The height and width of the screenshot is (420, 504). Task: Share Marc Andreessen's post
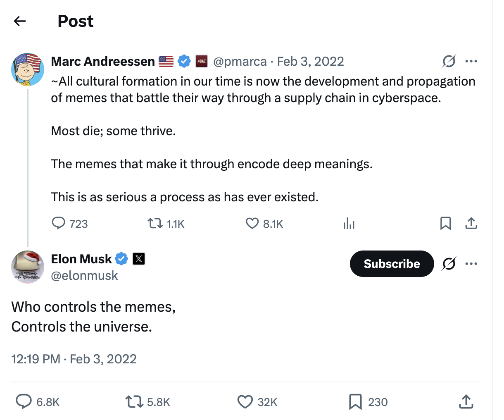coord(471,223)
